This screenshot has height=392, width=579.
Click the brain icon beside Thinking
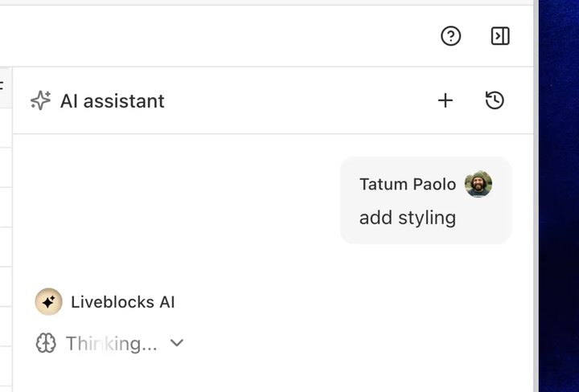click(x=46, y=343)
